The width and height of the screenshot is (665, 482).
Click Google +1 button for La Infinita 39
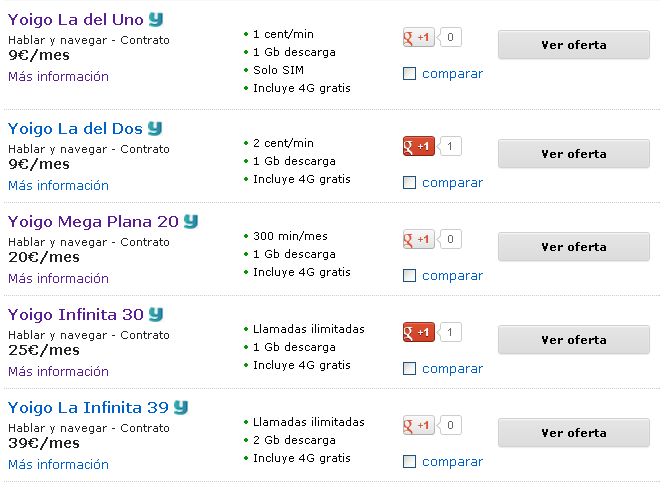point(419,425)
